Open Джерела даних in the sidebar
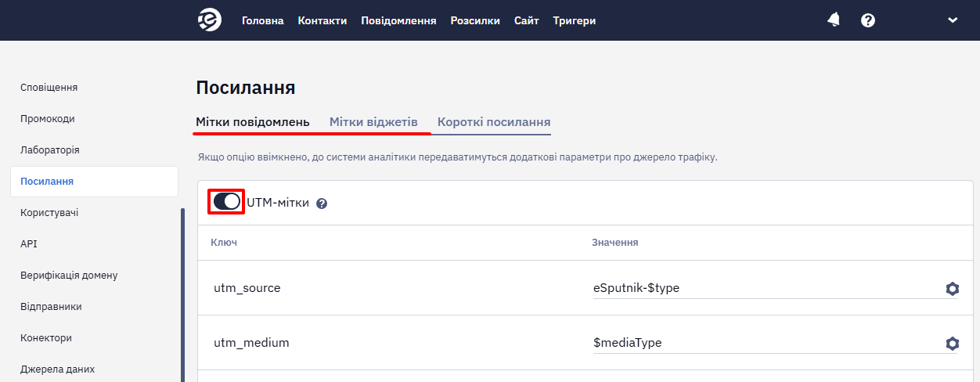The width and height of the screenshot is (980, 382). pyautogui.click(x=58, y=369)
